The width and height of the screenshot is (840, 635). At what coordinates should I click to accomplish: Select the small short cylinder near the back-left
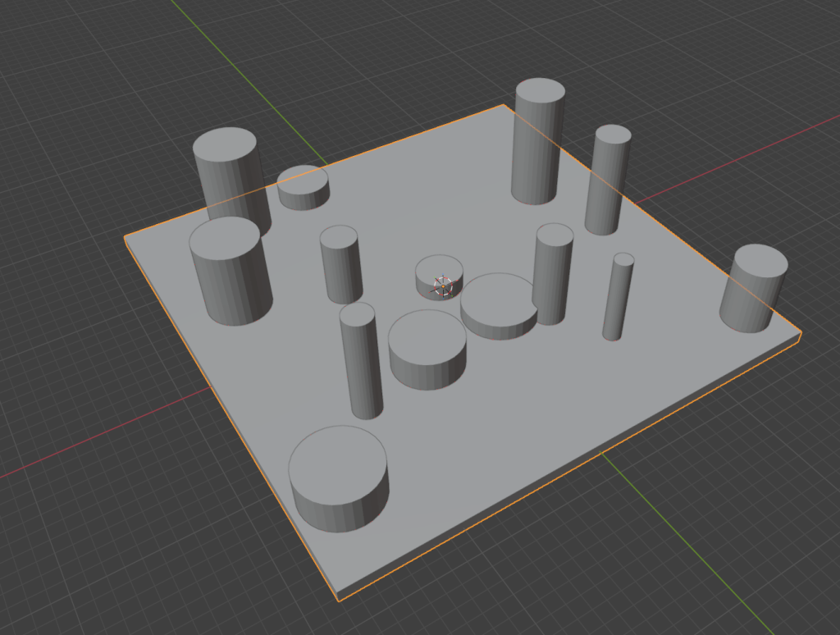click(x=304, y=189)
